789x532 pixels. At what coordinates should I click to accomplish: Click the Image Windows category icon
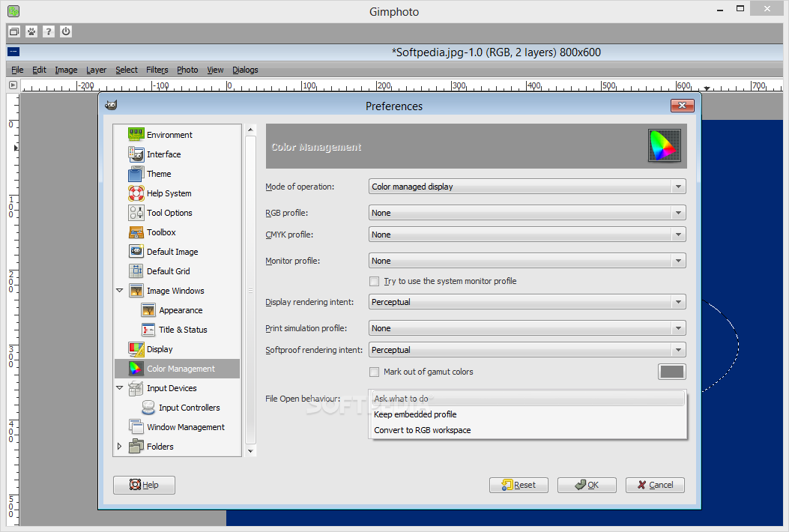(136, 291)
